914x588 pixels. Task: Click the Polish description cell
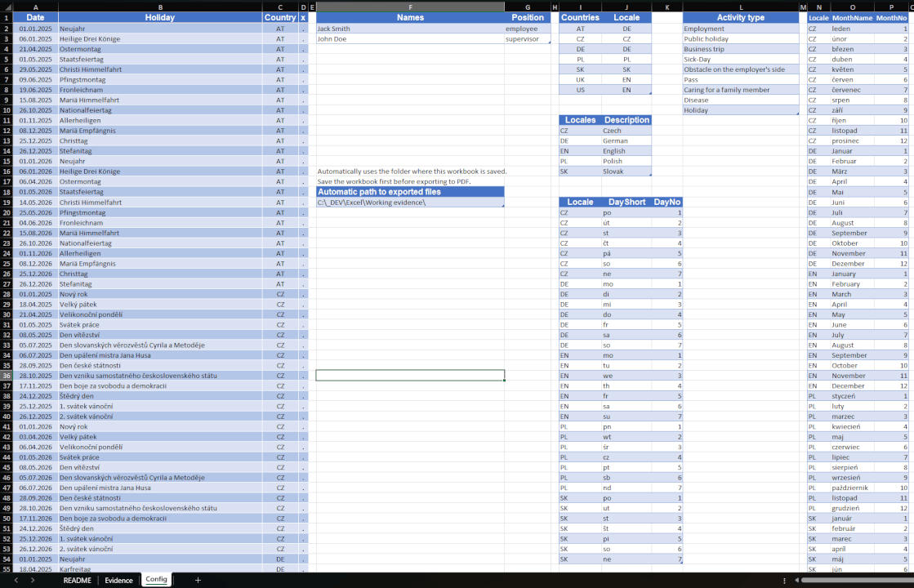626,162
